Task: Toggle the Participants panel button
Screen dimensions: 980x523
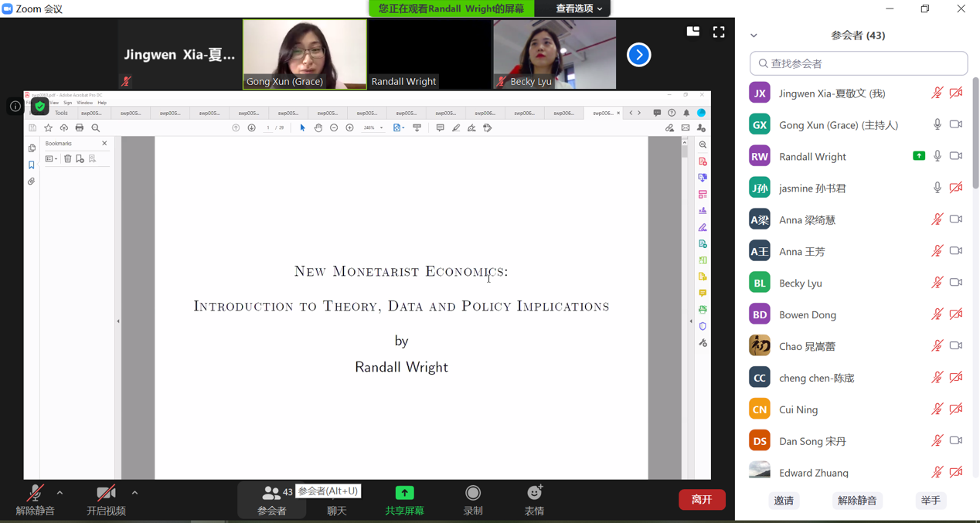Action: pos(272,500)
